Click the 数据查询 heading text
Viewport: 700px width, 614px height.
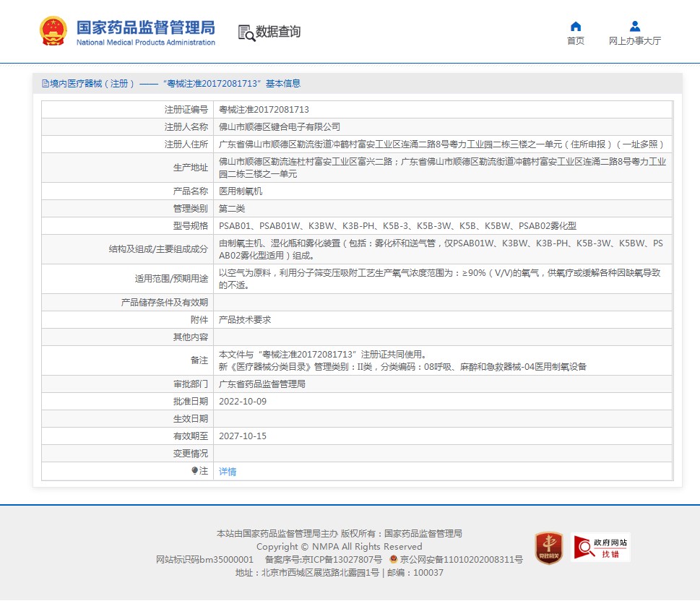(x=277, y=32)
